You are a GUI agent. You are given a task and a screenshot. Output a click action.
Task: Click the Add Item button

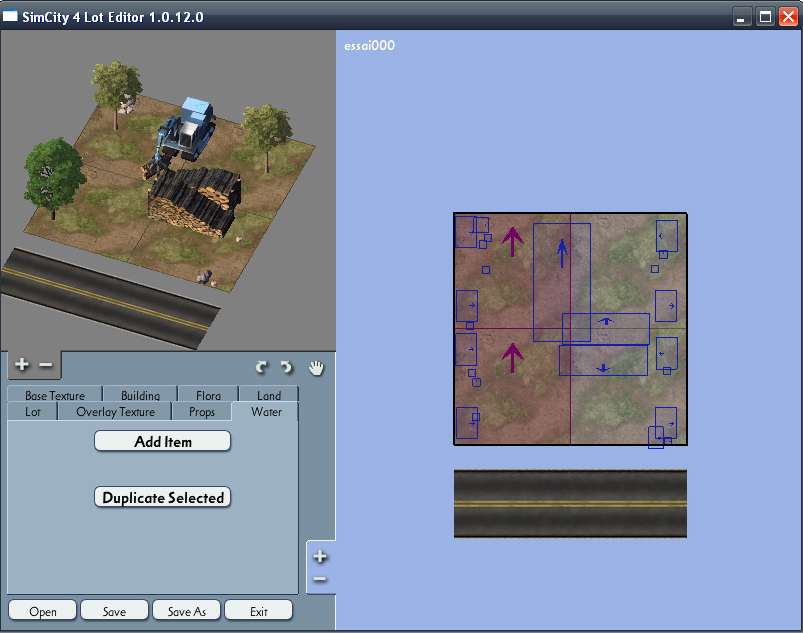[x=163, y=441]
